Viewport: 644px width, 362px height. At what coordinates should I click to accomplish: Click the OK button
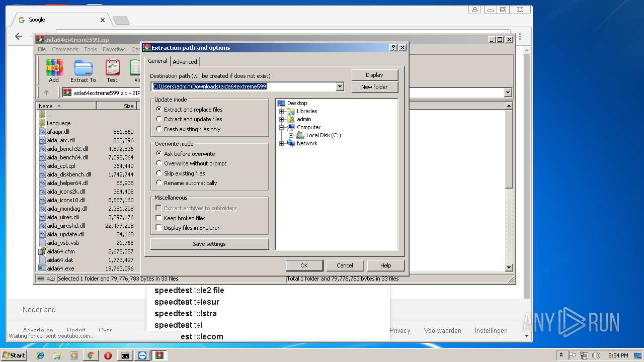(304, 265)
